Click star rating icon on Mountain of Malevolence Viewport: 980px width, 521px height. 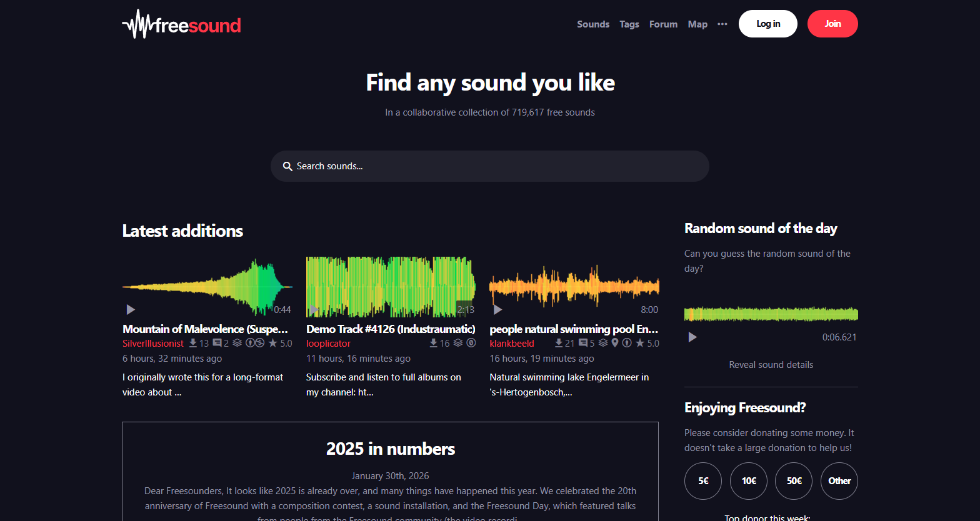click(272, 343)
